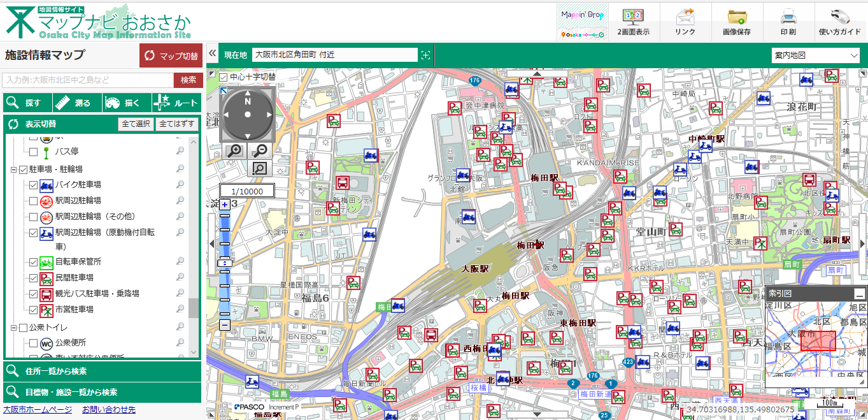Uncheck 駅周辺駐輪場（原動機付自転車） layer

(x=34, y=233)
